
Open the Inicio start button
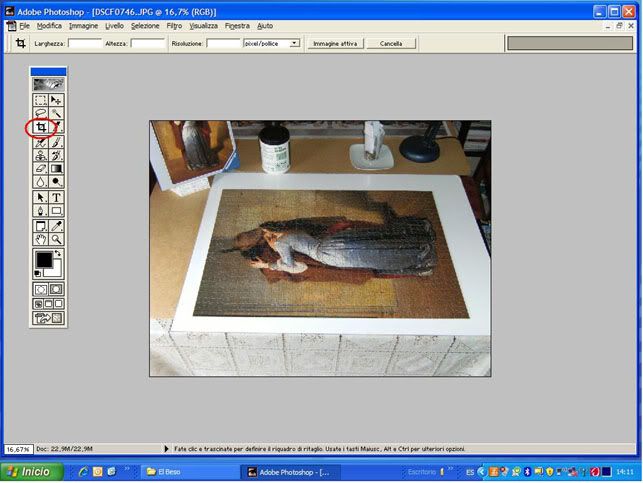(32, 472)
